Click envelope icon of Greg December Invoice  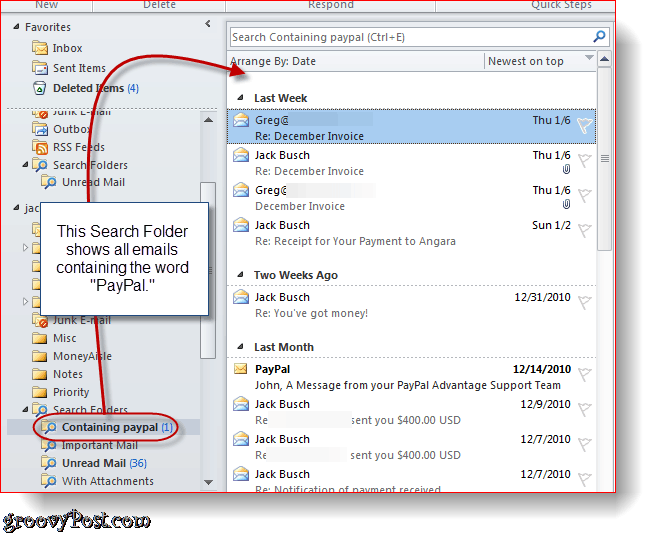(x=241, y=190)
